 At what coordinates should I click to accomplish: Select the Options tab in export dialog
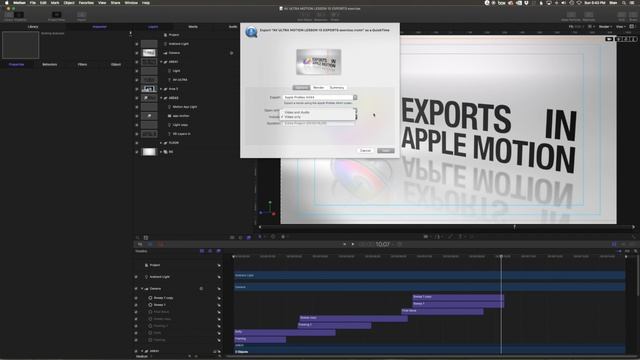(301, 87)
